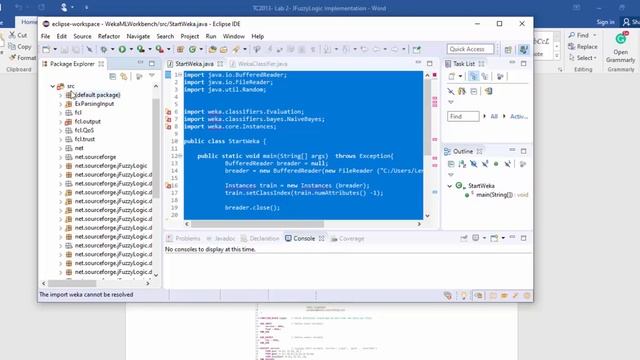Click Link with Editor icon in Package Explorer
The image size is (640, 360).
click(x=124, y=76)
